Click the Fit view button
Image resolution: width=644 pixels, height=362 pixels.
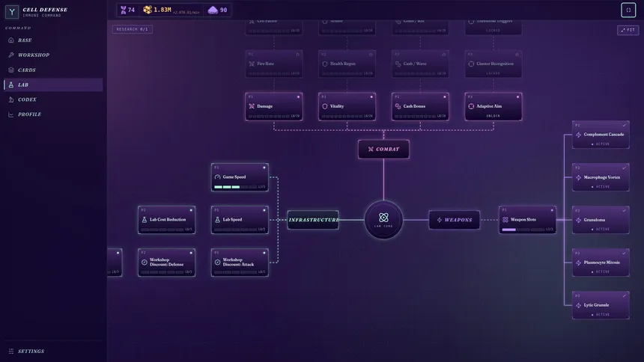628,30
